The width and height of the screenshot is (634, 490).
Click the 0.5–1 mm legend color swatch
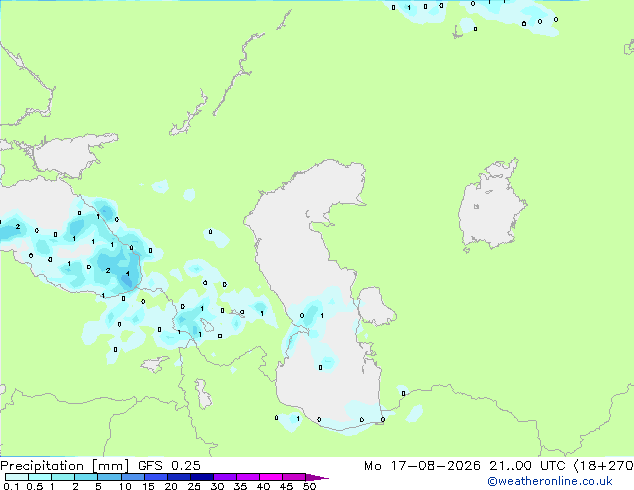40,477
